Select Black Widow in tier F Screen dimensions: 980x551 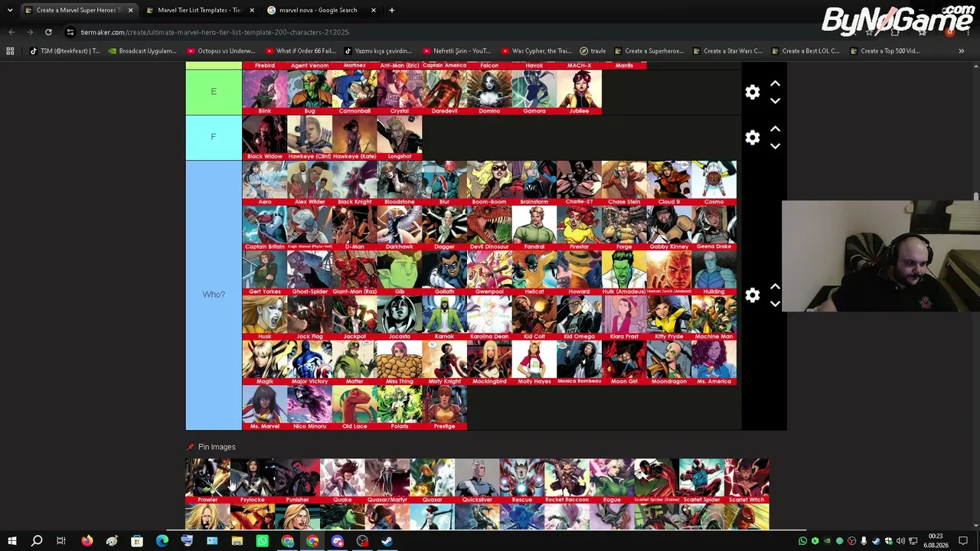[265, 138]
